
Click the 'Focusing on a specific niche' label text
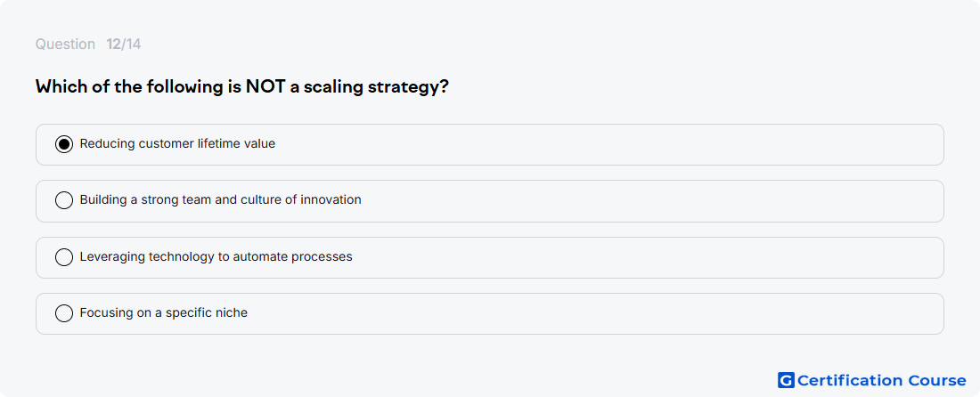point(164,312)
